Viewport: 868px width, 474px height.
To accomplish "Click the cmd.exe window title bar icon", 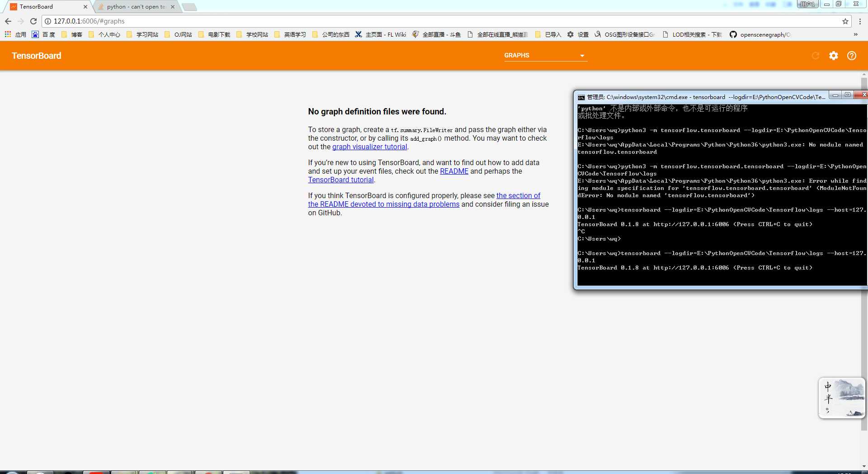I will (x=581, y=97).
